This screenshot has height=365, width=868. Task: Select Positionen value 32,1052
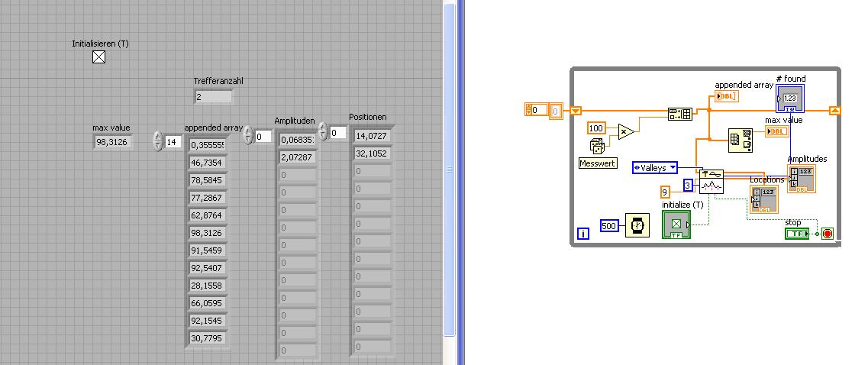point(372,153)
